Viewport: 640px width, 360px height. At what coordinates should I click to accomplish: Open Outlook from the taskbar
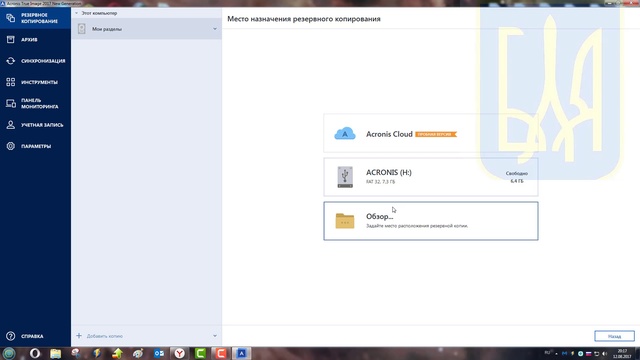coord(159,353)
